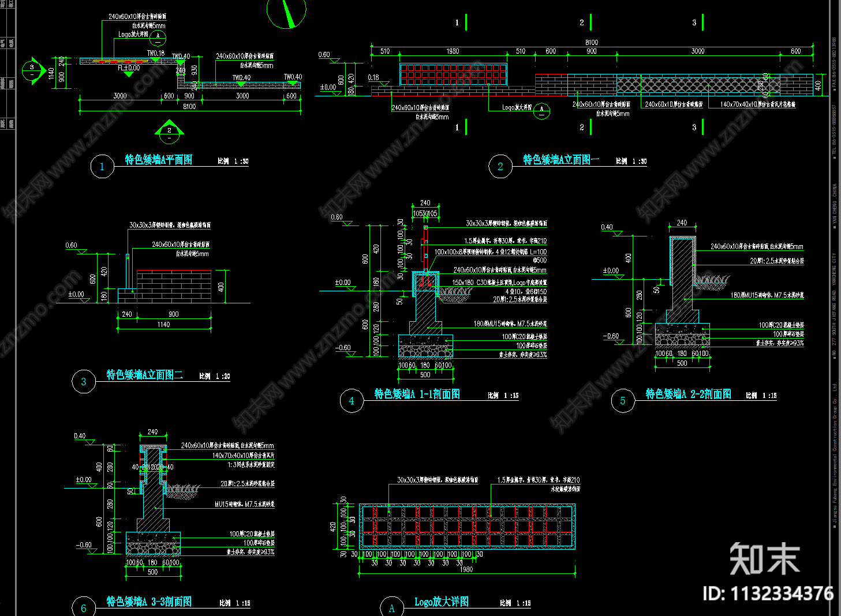Click the 8100 overall dimension in plan

189,107
